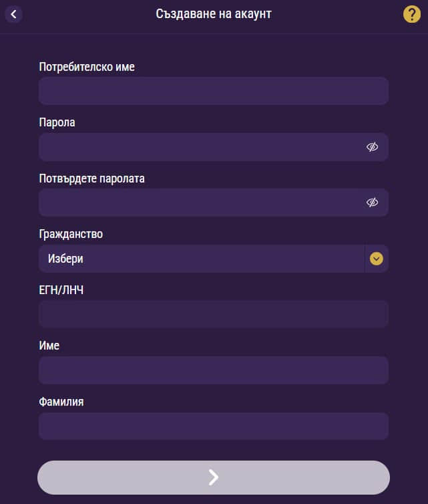The image size is (428, 504).
Task: Click inside the Парола text box
Action: (200, 147)
